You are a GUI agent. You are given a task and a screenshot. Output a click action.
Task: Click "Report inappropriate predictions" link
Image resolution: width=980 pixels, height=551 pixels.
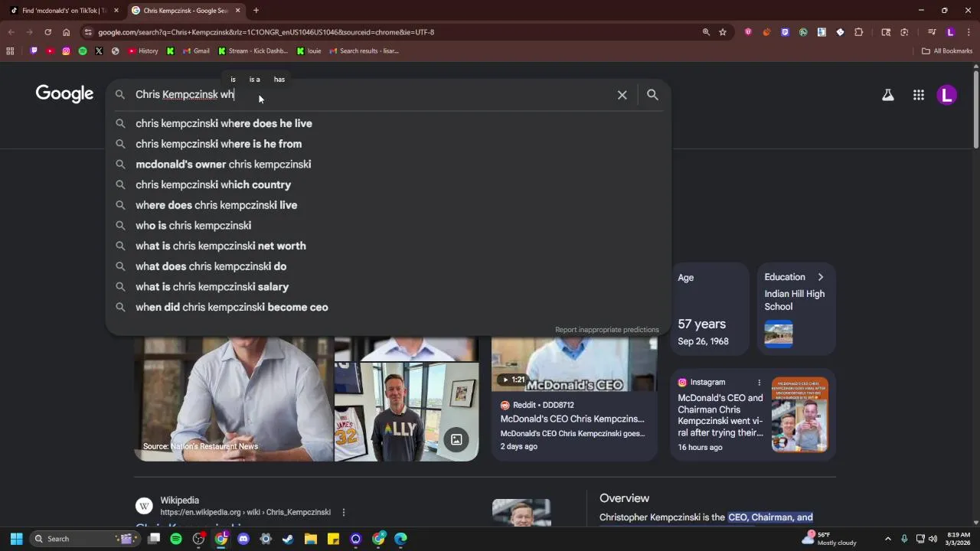click(606, 330)
